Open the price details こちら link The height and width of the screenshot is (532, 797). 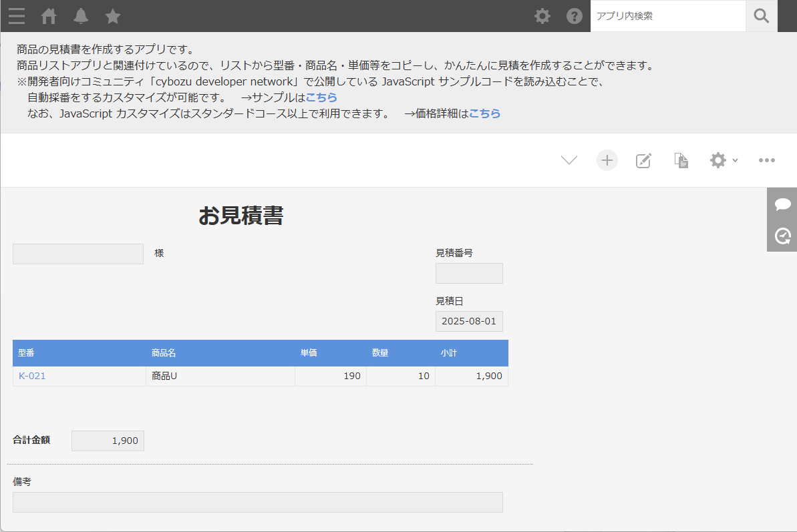click(x=484, y=113)
